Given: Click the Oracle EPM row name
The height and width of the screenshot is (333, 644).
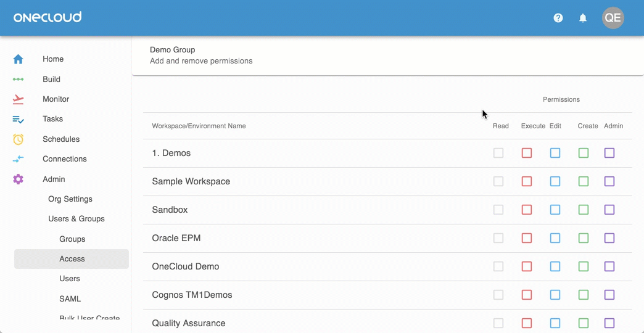Looking at the screenshot, I should click(176, 238).
